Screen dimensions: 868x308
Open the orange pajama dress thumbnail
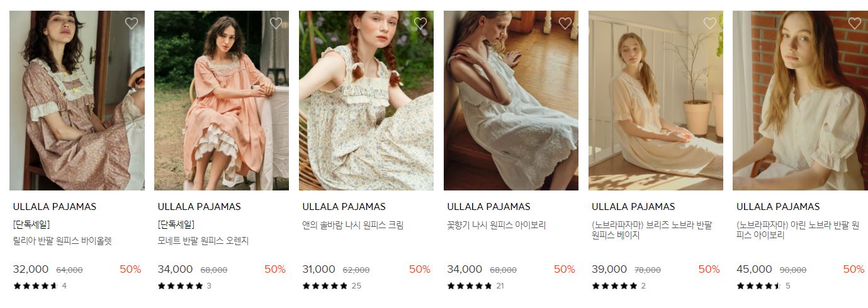222,101
